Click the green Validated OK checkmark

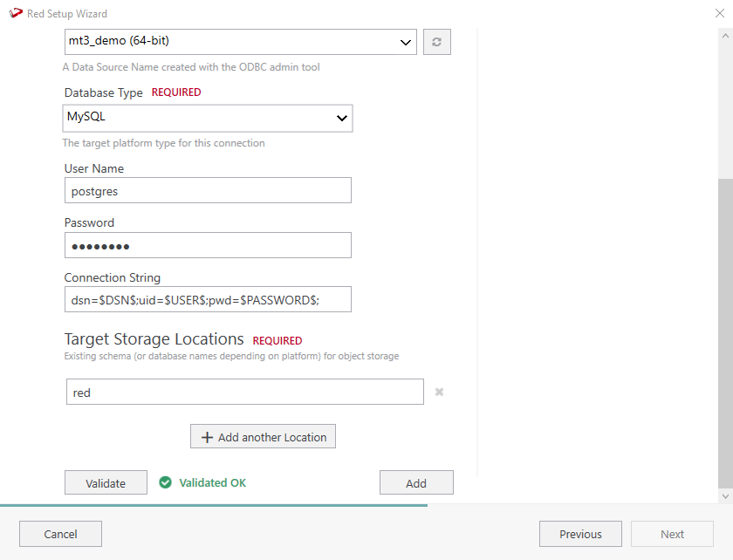click(166, 482)
